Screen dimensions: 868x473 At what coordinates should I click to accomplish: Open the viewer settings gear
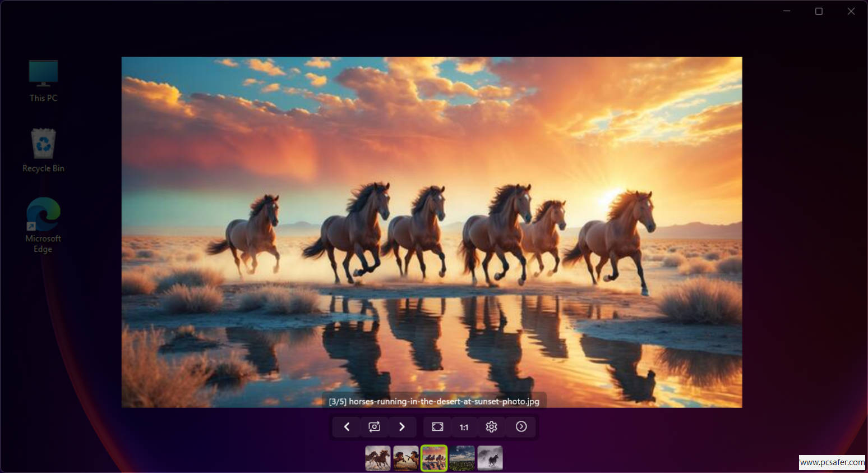tap(491, 427)
